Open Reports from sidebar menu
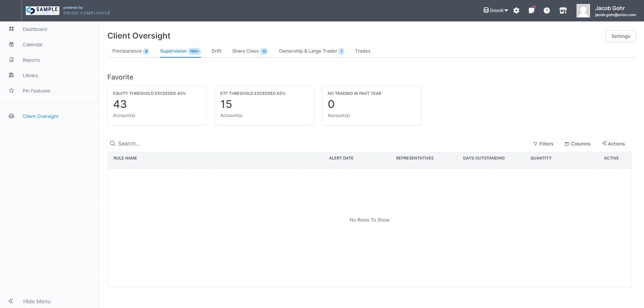 pos(31,60)
